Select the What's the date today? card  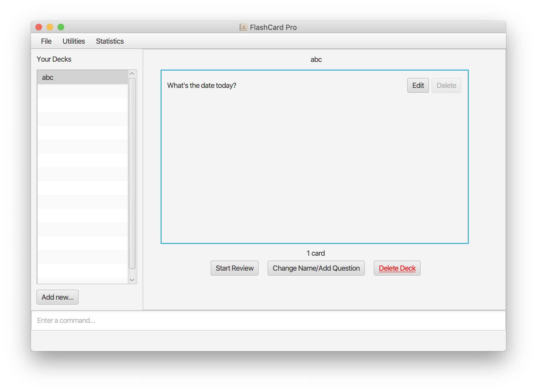tap(202, 85)
